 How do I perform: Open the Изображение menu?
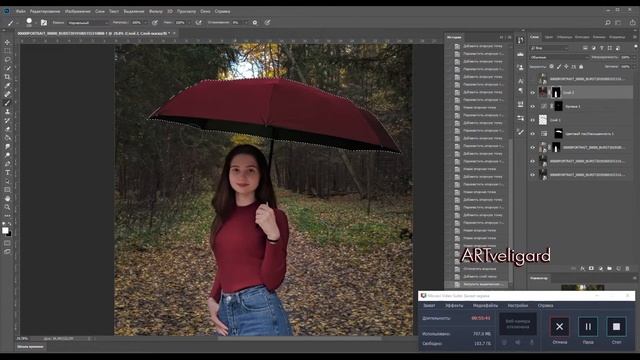point(78,11)
